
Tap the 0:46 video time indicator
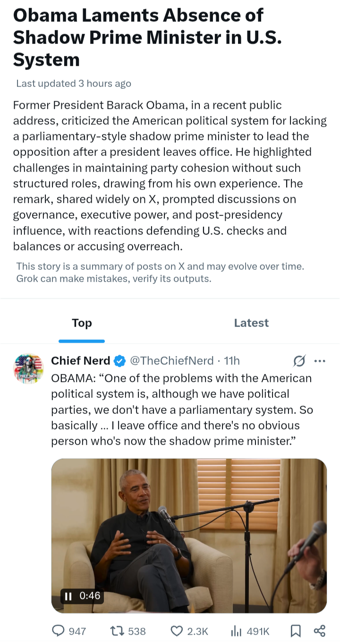[90, 596]
